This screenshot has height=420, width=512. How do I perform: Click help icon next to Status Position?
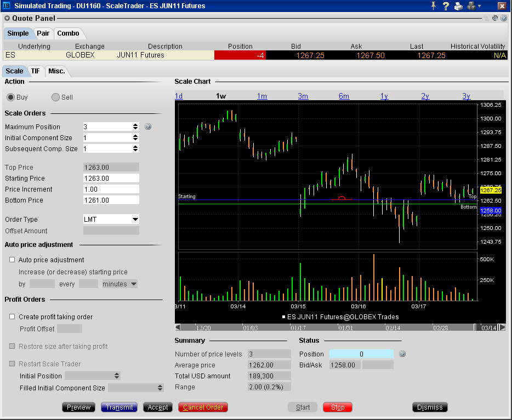coord(402,354)
